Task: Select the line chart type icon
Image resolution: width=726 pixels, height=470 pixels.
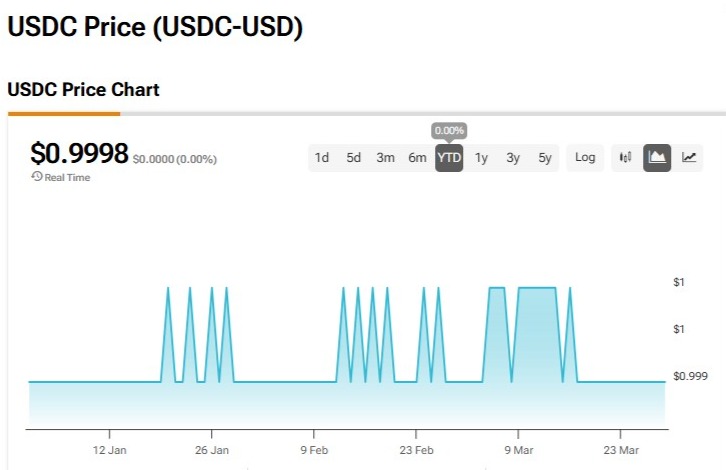Action: (x=688, y=158)
